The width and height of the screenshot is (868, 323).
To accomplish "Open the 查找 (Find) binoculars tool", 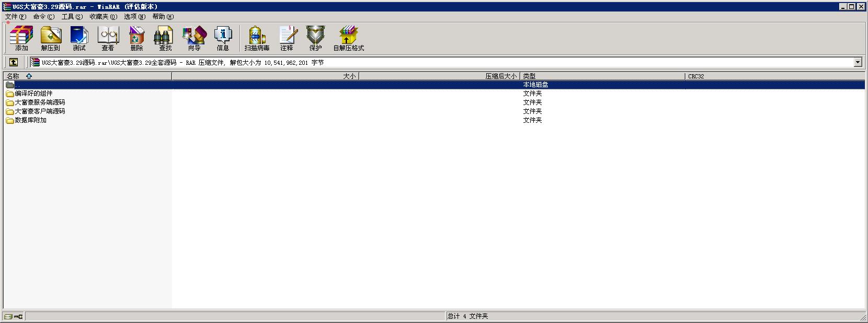I will coord(165,39).
